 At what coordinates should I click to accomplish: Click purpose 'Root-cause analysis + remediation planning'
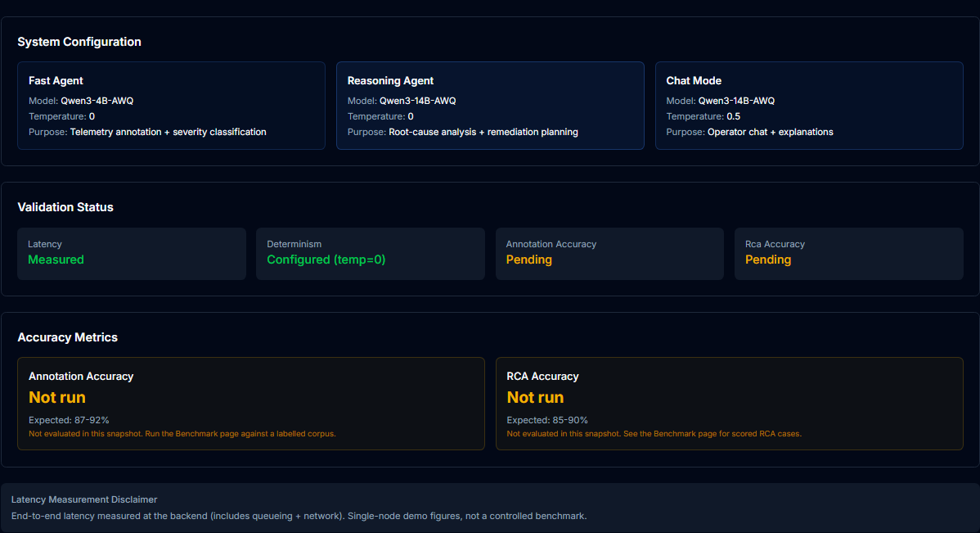pos(483,132)
